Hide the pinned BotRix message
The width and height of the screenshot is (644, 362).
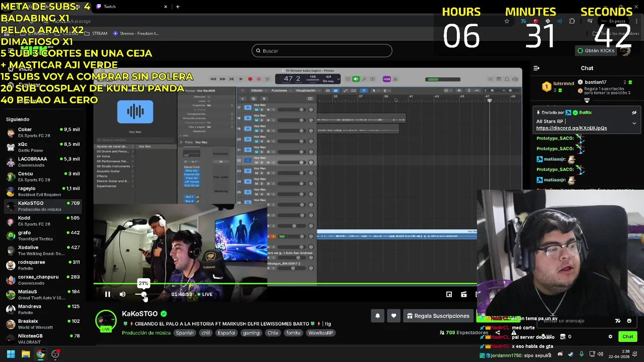634,113
